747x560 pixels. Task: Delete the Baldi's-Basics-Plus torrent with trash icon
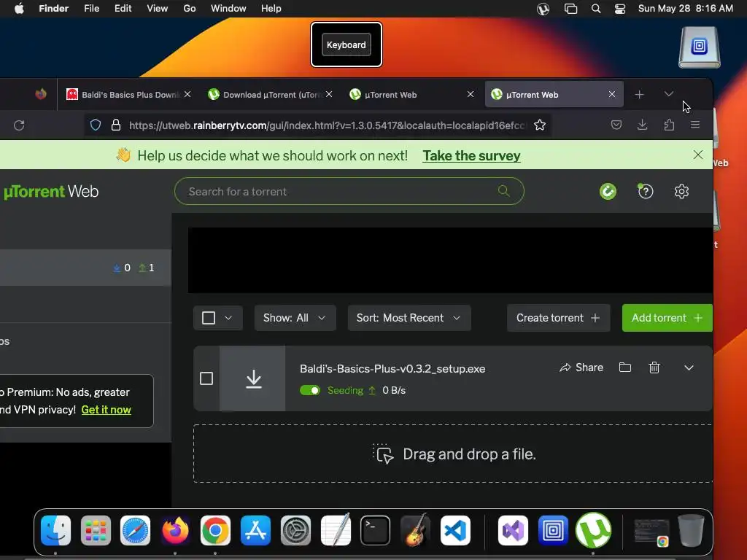654,367
